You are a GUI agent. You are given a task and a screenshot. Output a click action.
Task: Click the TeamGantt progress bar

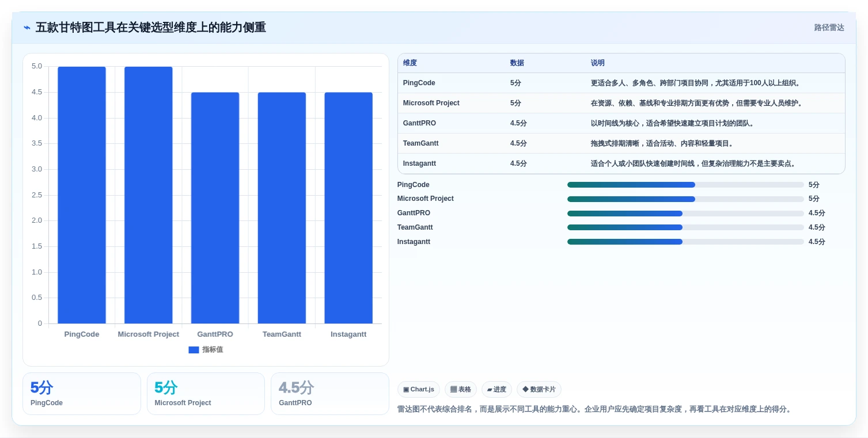click(x=685, y=227)
